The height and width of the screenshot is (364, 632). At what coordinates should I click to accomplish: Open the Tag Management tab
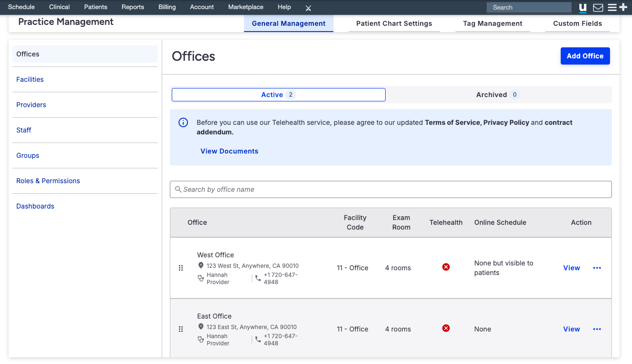(x=492, y=23)
